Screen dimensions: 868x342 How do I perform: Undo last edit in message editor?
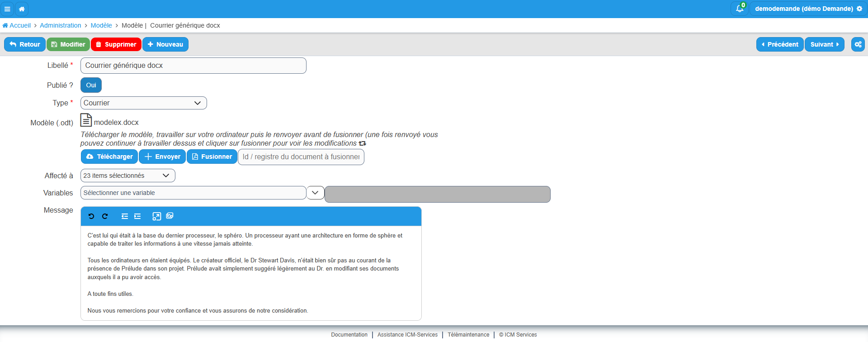click(x=91, y=216)
